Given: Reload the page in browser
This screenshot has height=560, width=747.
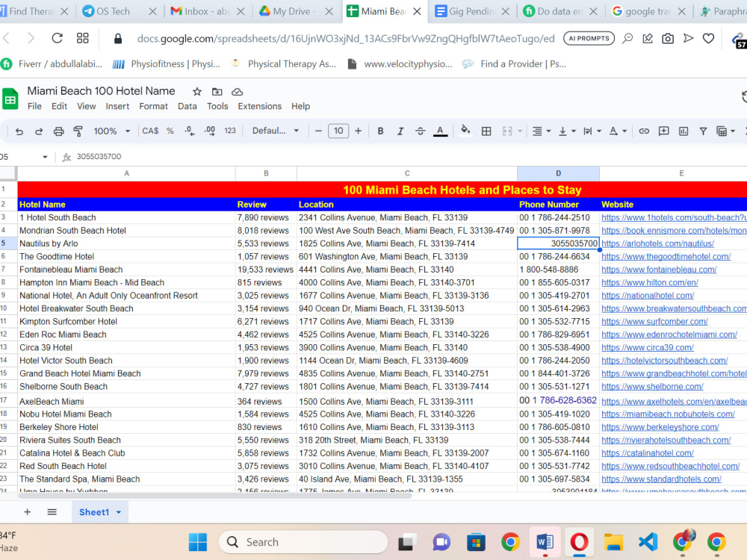Looking at the screenshot, I should click(57, 38).
